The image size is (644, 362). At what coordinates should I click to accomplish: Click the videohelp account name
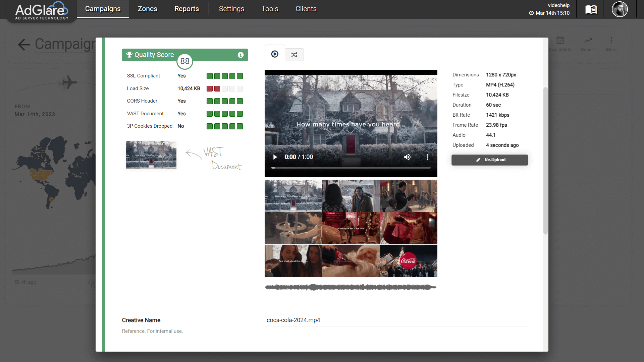point(558,5)
